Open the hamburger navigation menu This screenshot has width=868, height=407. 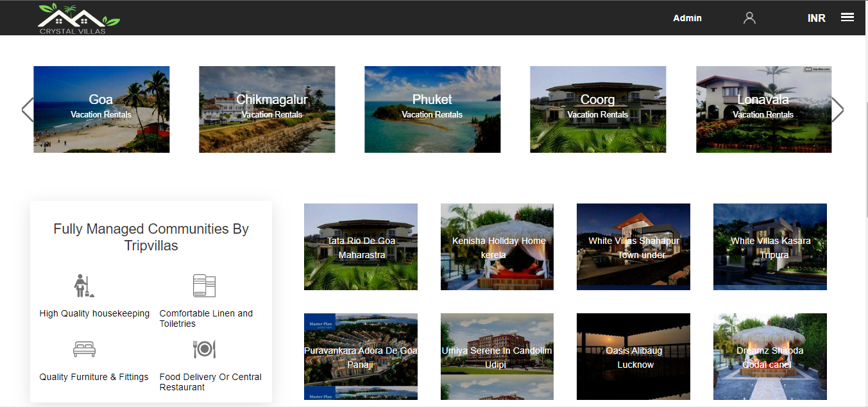(x=847, y=17)
